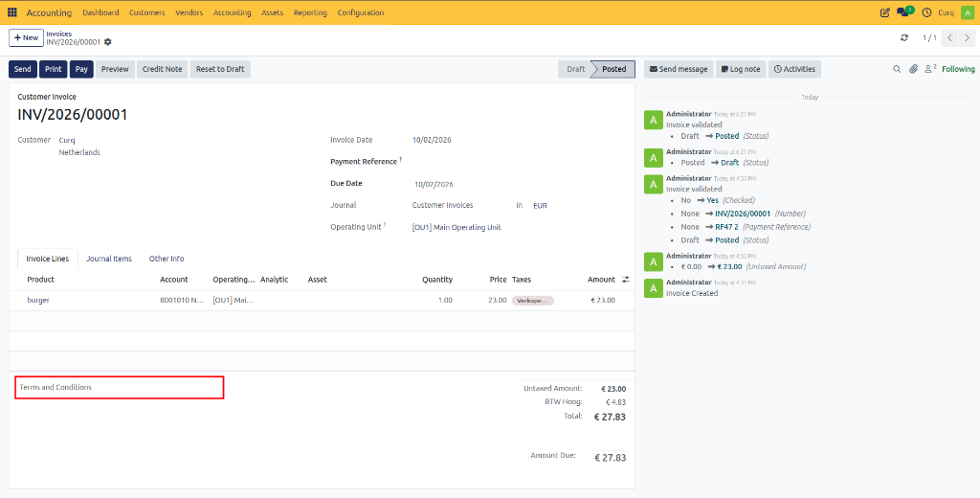This screenshot has height=498, width=980.
Task: Open the Assets menu
Action: [272, 12]
